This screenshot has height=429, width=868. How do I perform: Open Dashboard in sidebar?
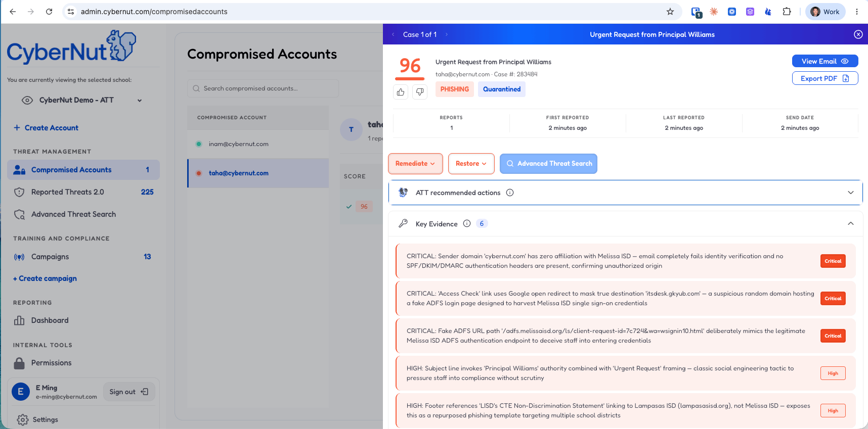point(83,320)
